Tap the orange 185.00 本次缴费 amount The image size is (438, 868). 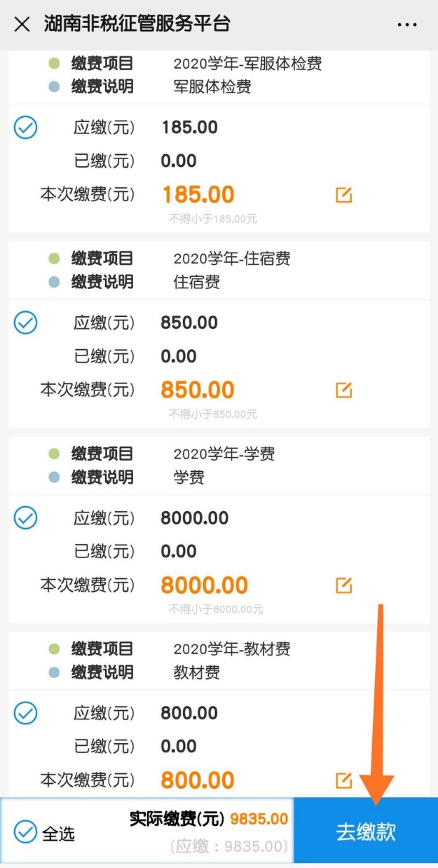[x=198, y=195]
